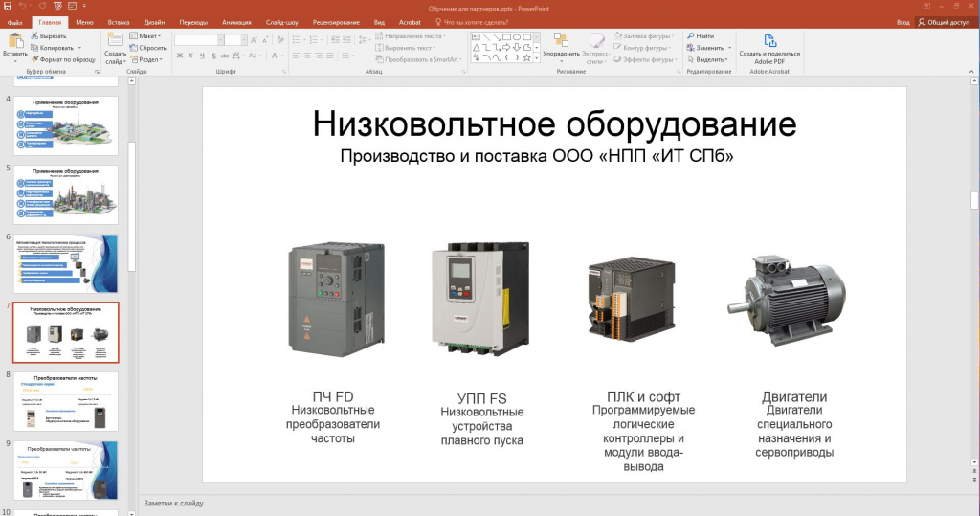Image resolution: width=980 pixels, height=516 pixels.
Task: Create and share Adobe PDF
Action: [x=769, y=49]
